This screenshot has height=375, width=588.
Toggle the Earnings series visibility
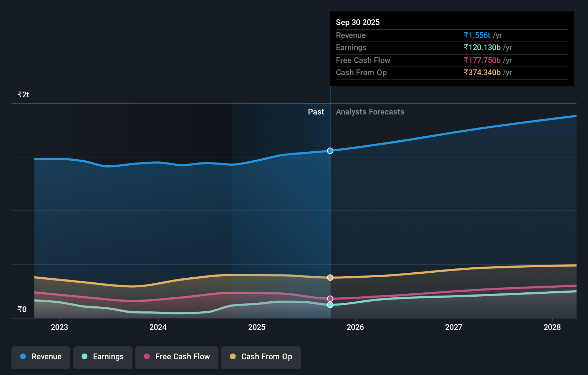coord(103,357)
